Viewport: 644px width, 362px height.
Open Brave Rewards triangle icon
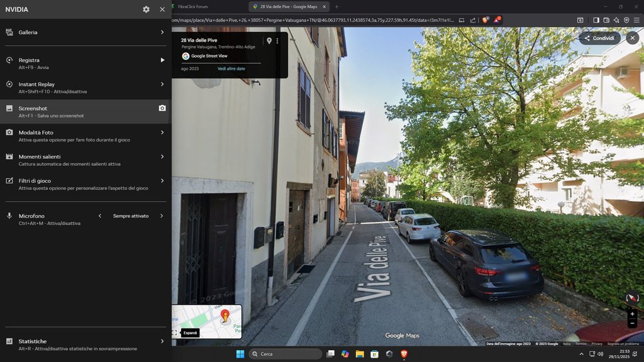(497, 19)
